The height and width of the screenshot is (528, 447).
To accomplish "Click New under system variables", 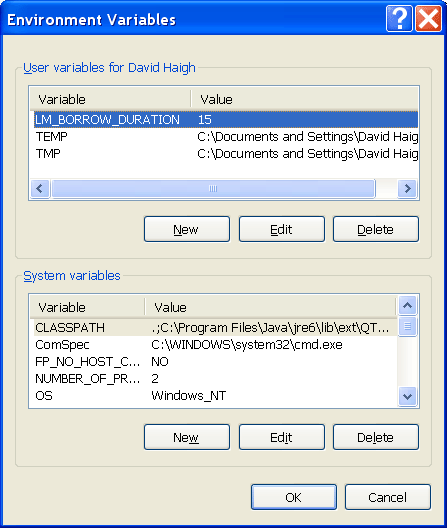I will click(x=187, y=437).
